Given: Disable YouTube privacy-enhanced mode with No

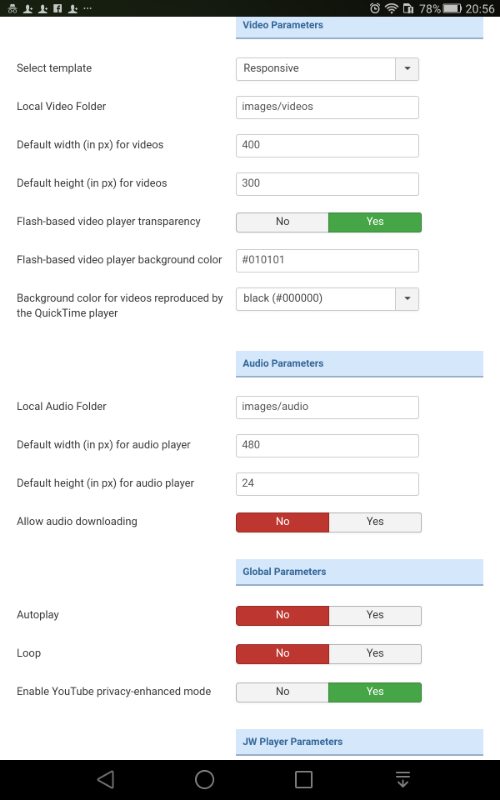Looking at the screenshot, I should (x=282, y=692).
